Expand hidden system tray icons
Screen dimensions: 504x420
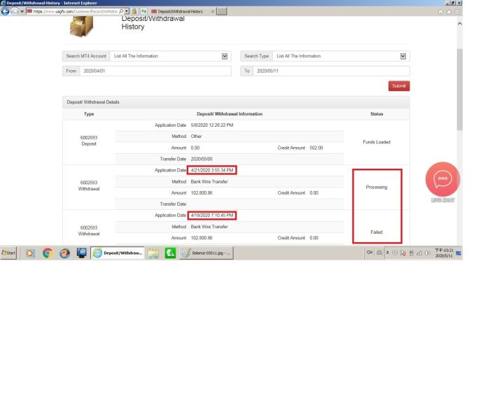click(x=387, y=253)
